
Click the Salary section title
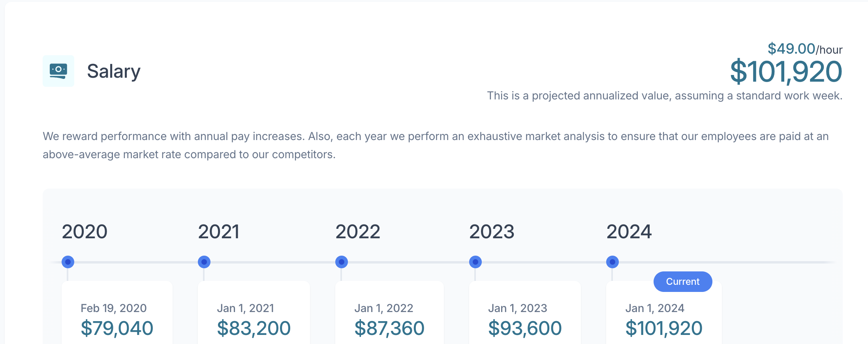(x=114, y=71)
